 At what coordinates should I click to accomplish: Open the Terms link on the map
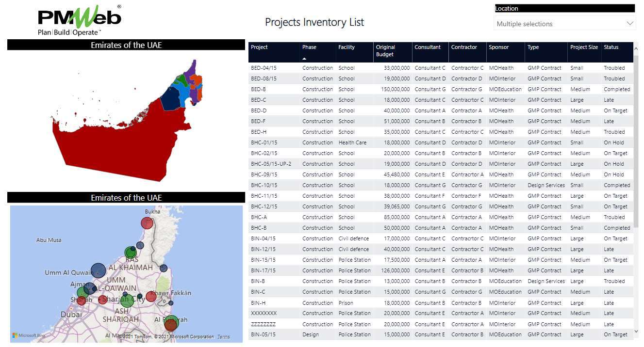coord(224,337)
